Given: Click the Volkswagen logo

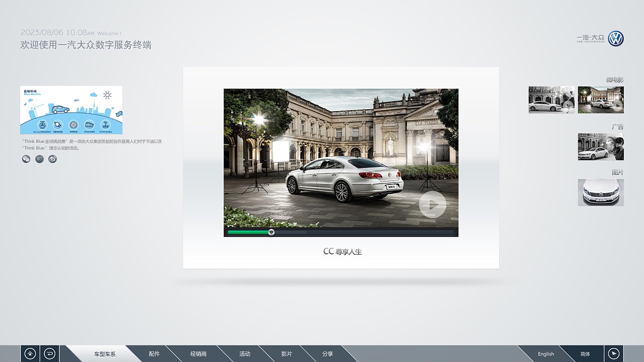Looking at the screenshot, I should 616,39.
